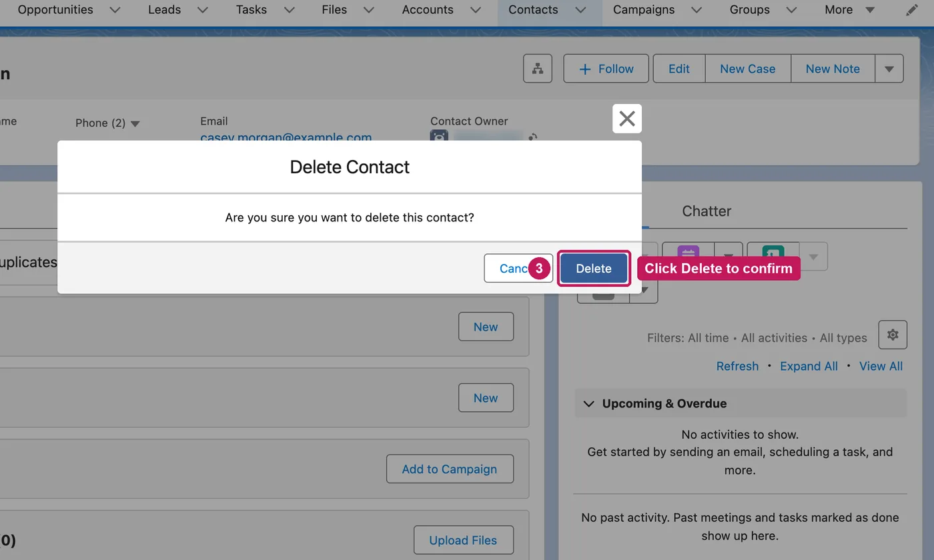Refresh the activity timeline
The height and width of the screenshot is (560, 934).
[737, 366]
